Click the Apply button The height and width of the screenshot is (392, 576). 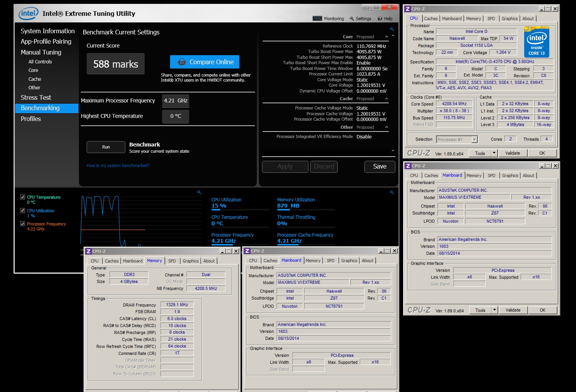pos(285,167)
